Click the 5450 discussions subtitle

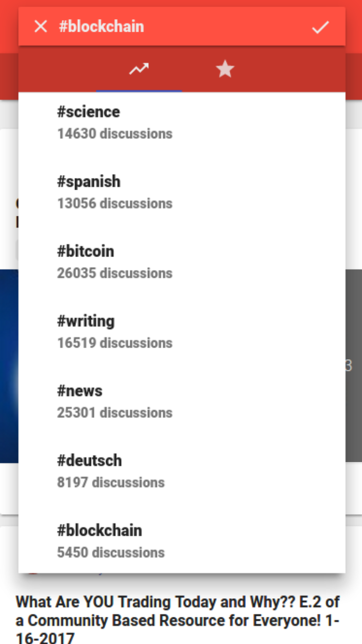pos(111,552)
